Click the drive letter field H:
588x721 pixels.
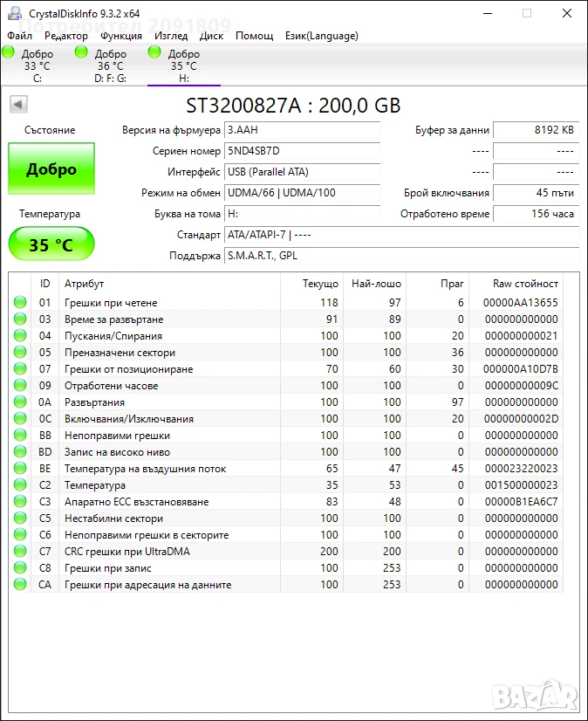(x=303, y=214)
